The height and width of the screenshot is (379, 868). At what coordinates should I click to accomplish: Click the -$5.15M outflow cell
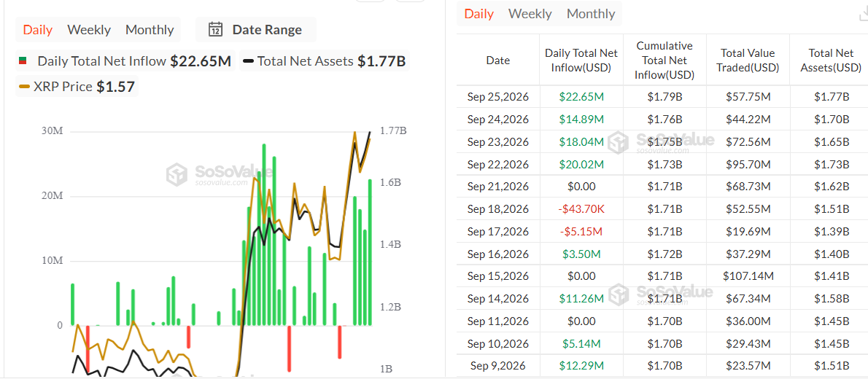coord(581,231)
